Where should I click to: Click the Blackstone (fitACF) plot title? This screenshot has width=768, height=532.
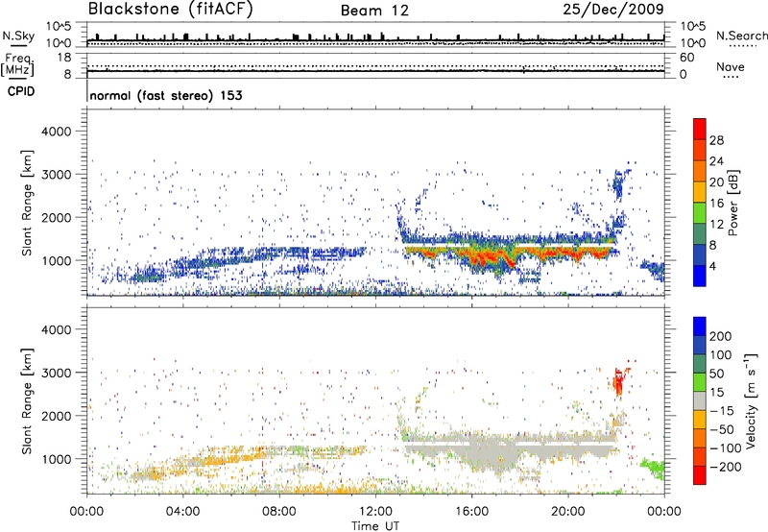point(171,9)
